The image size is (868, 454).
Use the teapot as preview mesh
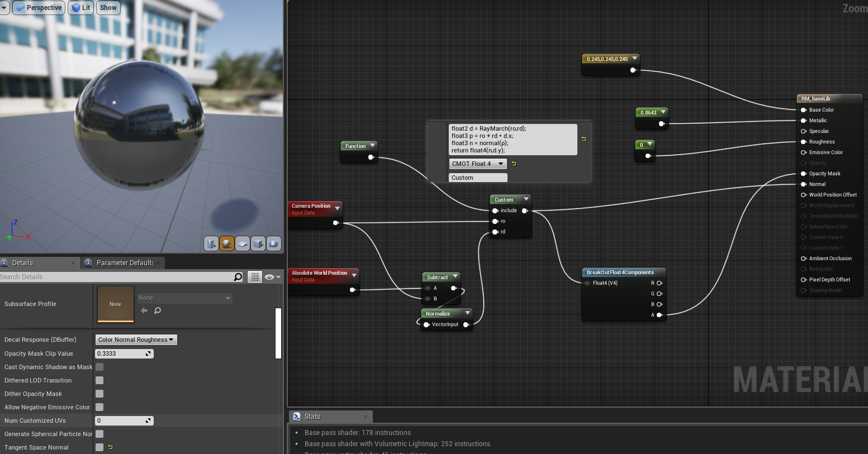coord(273,243)
